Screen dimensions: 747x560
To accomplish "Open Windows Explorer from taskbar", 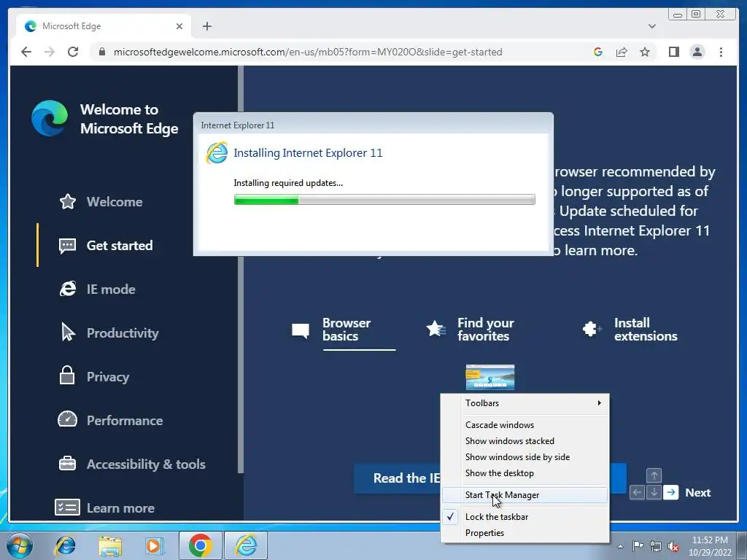I will pyautogui.click(x=110, y=545).
